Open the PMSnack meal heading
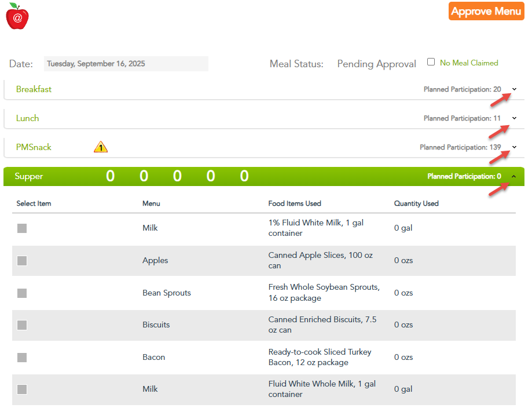This screenshot has height=408, width=532. click(34, 147)
